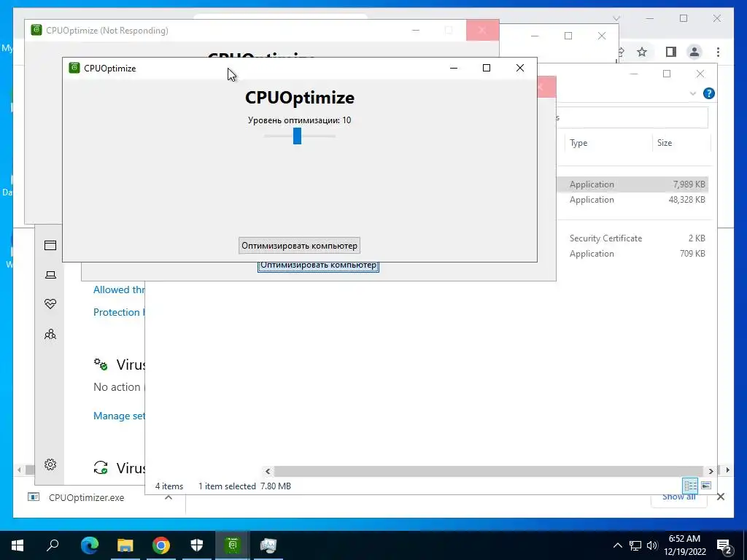Viewport: 747px width, 560px height.
Task: Open the Windows Start menu
Action: [18, 545]
